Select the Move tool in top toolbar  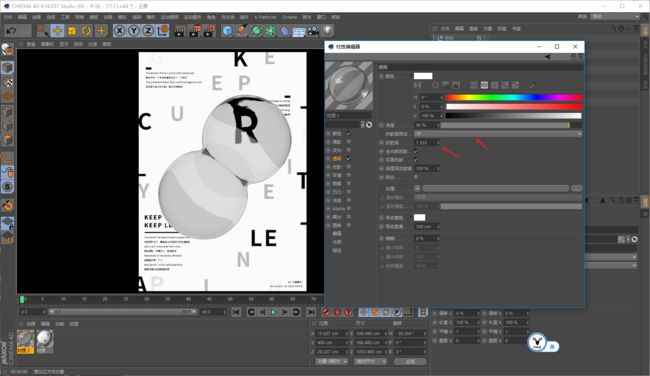[x=58, y=31]
